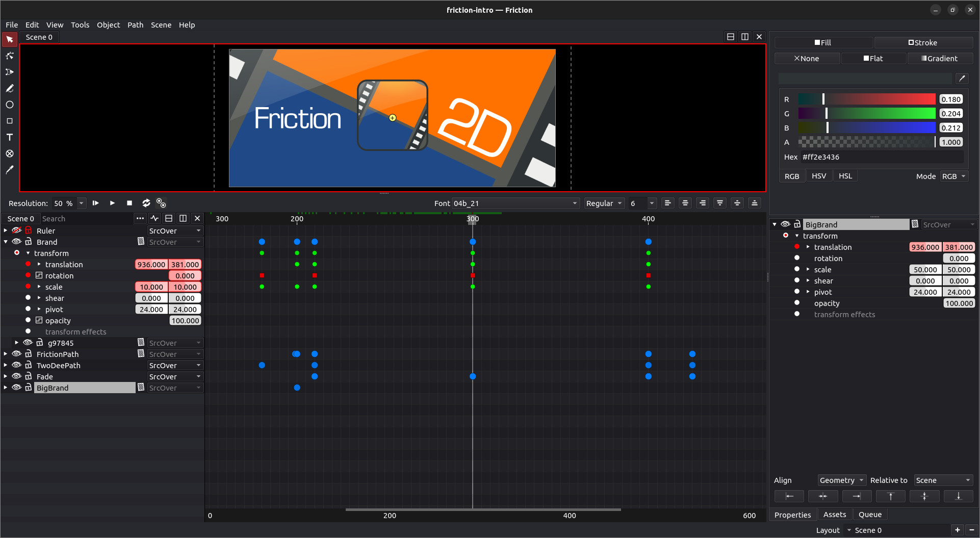Viewport: 980px width, 538px height.
Task: Switch color mode to HSV
Action: (819, 176)
